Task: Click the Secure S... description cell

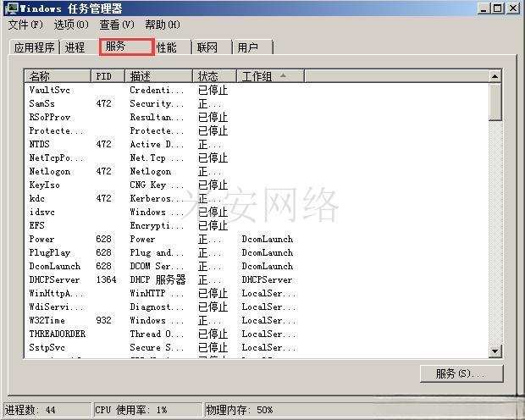Action: [x=157, y=347]
